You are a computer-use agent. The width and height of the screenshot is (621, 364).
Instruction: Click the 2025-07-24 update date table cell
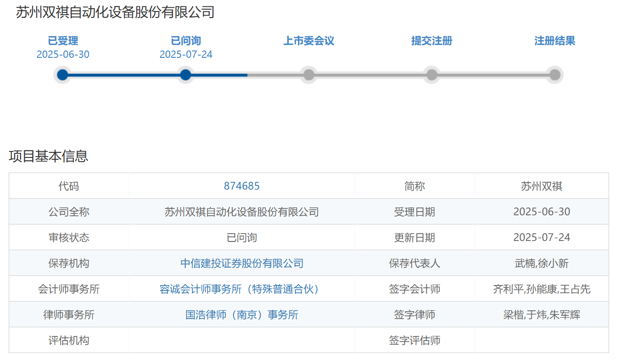[542, 237]
